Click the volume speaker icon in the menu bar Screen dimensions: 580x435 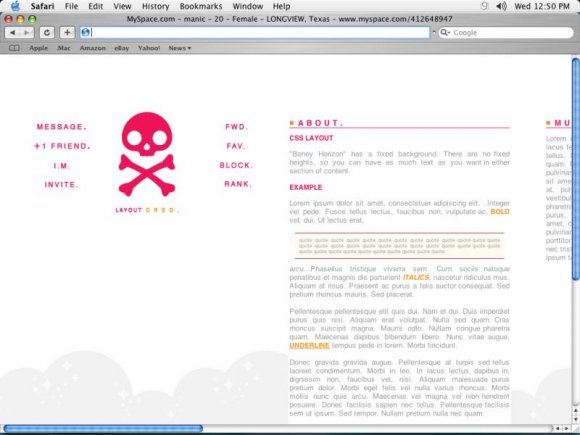click(x=501, y=6)
